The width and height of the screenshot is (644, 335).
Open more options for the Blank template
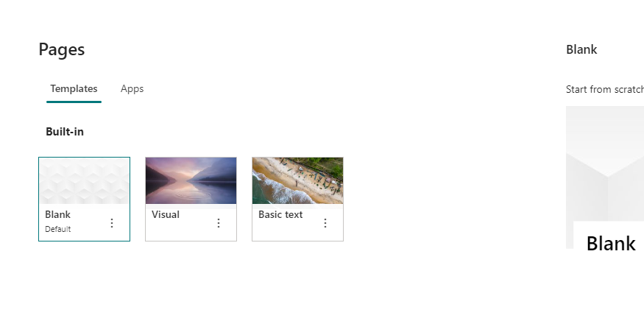tap(112, 223)
